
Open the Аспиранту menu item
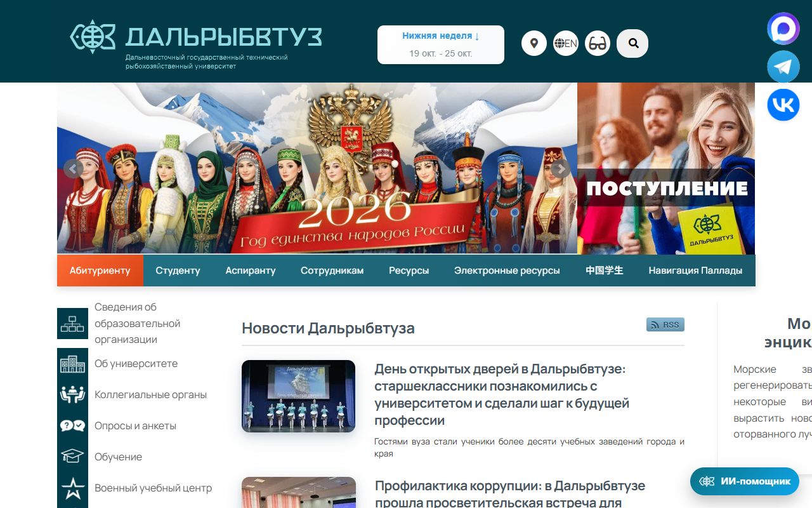(x=251, y=271)
